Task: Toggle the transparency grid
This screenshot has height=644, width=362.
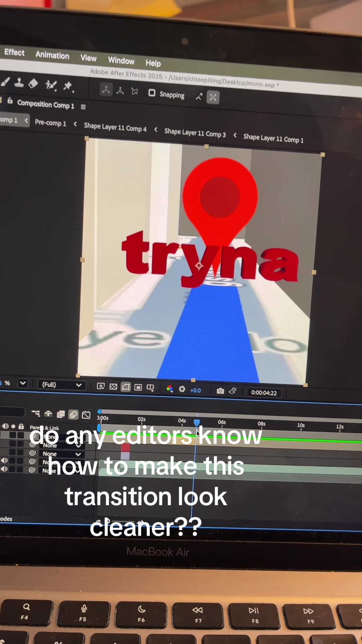Action: click(113, 387)
